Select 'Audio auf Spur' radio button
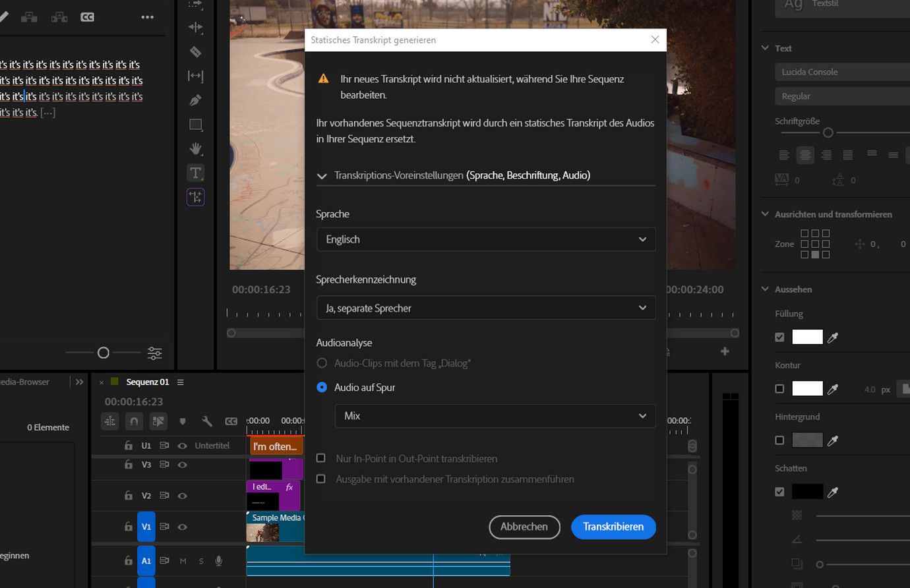The width and height of the screenshot is (910, 588). pyautogui.click(x=322, y=388)
